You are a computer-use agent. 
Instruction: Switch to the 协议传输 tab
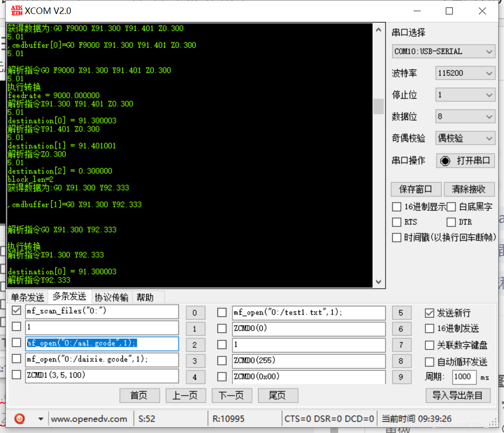tap(111, 297)
